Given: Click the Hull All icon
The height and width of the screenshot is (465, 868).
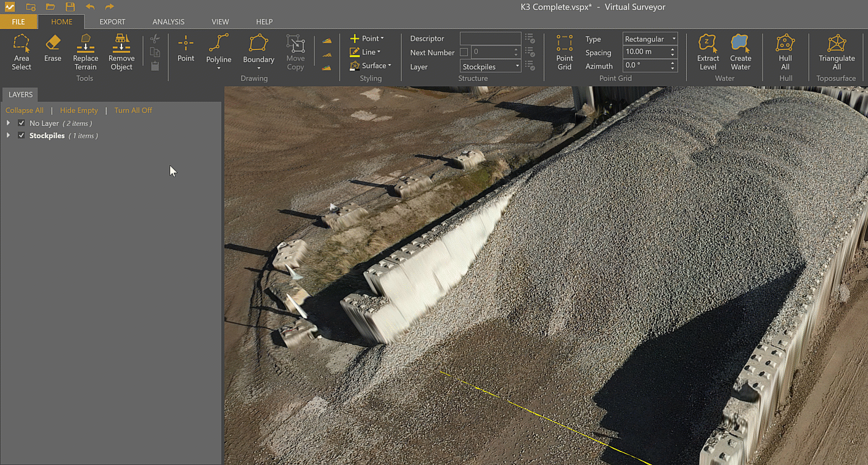Looking at the screenshot, I should tap(785, 52).
